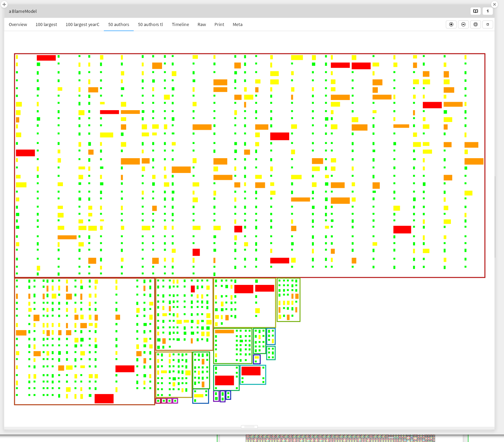Viewport: 504px width, 442px height.
Task: Open the 50 authors tl tab
Action: click(x=151, y=25)
